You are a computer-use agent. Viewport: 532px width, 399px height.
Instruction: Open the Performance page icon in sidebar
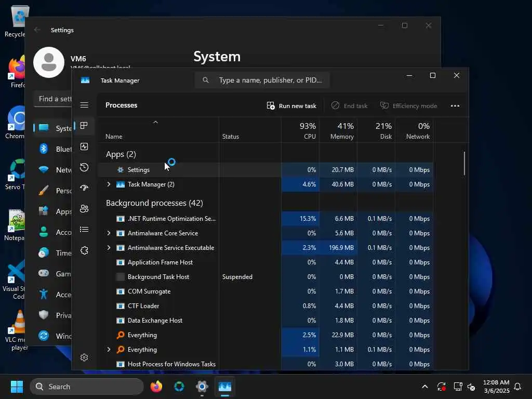[x=84, y=147]
